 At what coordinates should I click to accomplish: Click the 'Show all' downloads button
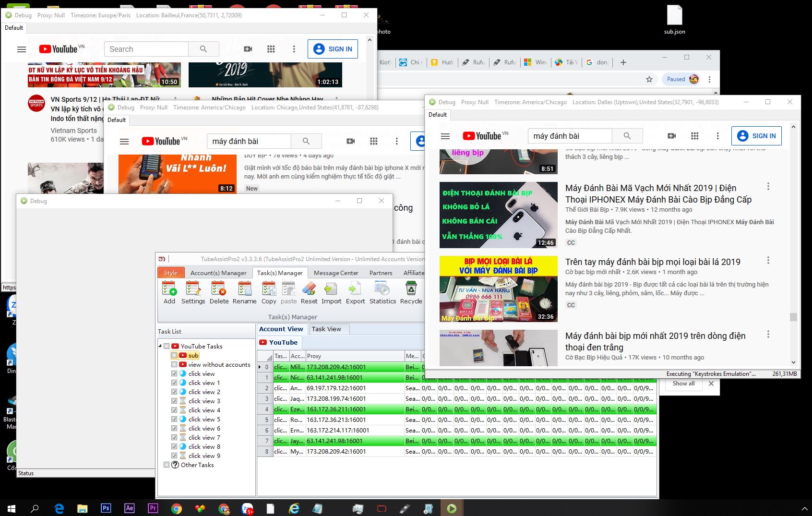coord(683,384)
